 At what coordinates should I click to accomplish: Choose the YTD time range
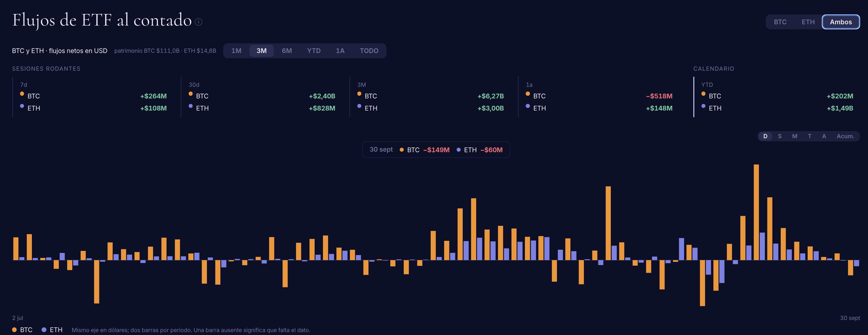pos(314,51)
